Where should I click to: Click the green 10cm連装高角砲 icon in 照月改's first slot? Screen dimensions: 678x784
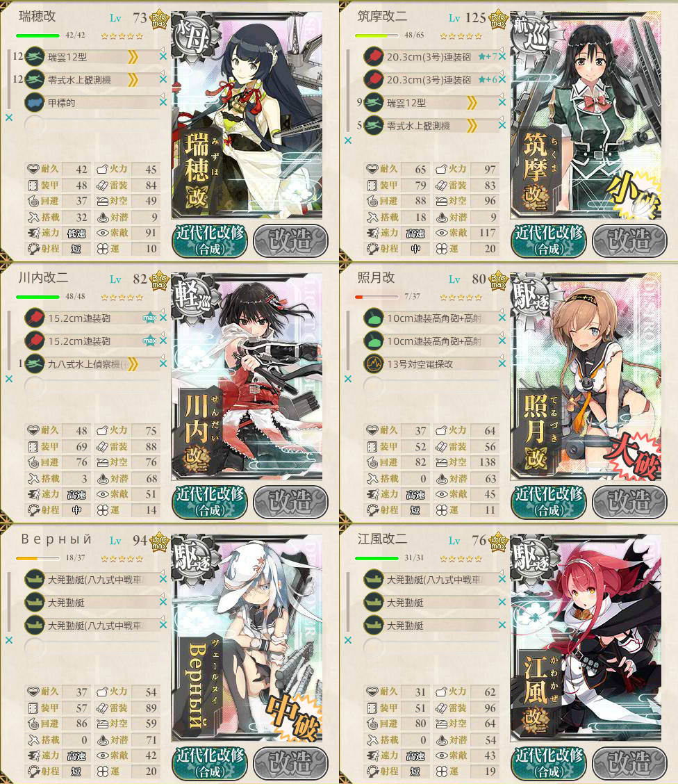tap(373, 318)
